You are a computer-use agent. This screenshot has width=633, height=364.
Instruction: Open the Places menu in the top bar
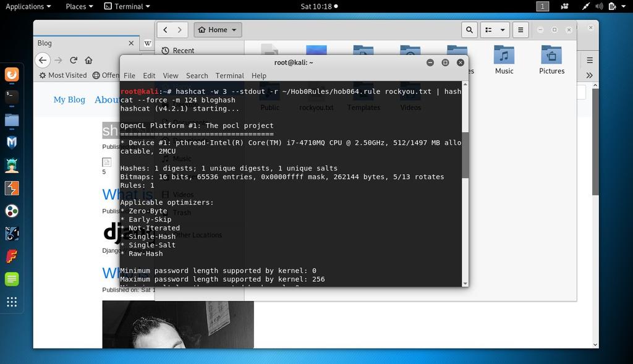79,6
